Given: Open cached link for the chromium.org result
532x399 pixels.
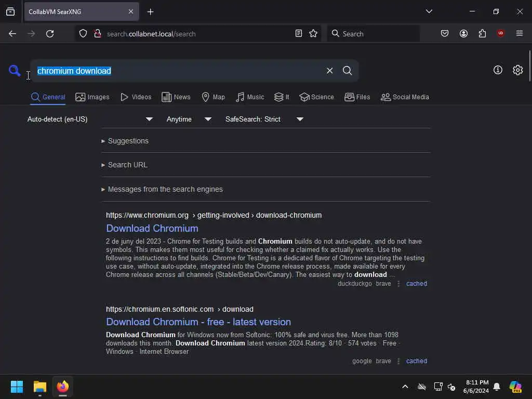Looking at the screenshot, I should pyautogui.click(x=417, y=284).
